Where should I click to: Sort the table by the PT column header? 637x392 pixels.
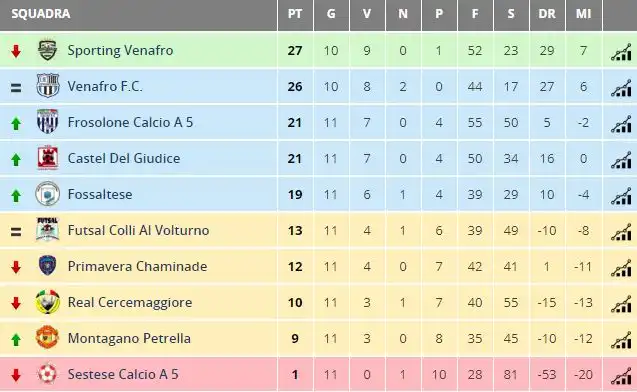coord(295,14)
